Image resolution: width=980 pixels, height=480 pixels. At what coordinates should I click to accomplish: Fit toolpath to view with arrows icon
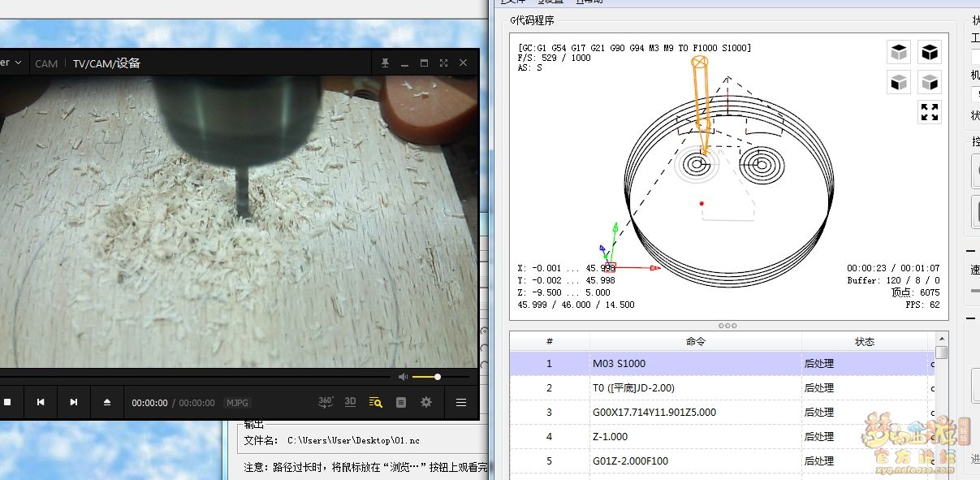click(x=930, y=112)
